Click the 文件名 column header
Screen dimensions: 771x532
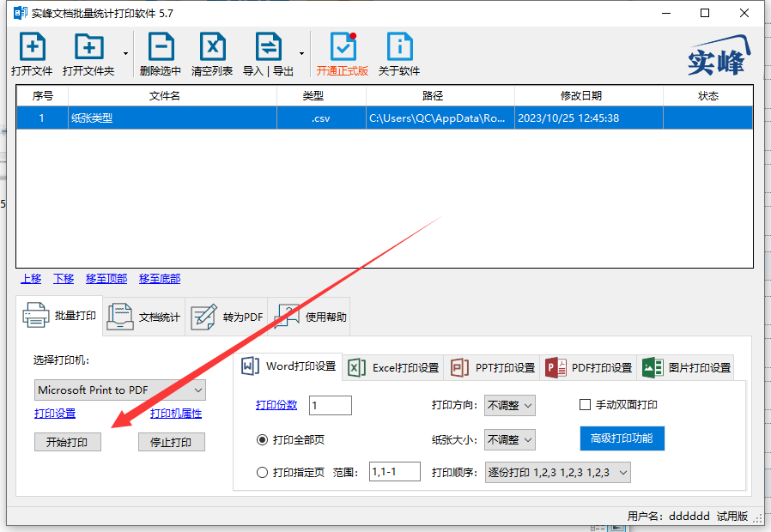(172, 96)
